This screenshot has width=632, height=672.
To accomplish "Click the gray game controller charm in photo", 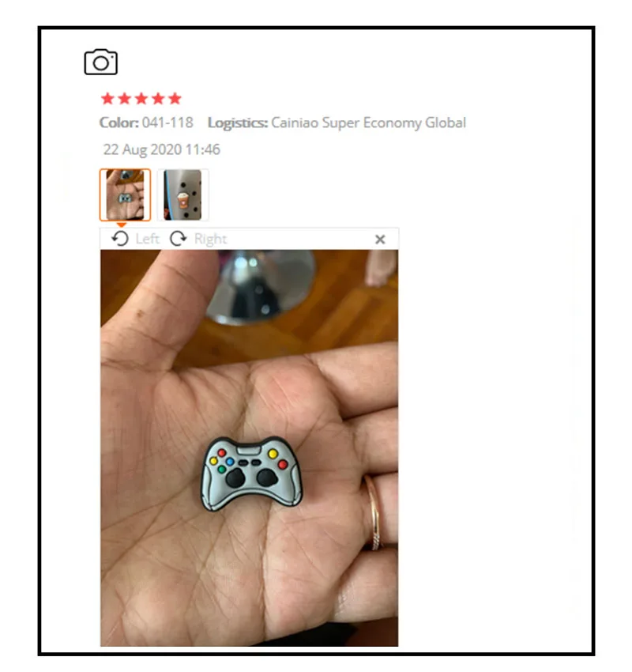I will [252, 473].
